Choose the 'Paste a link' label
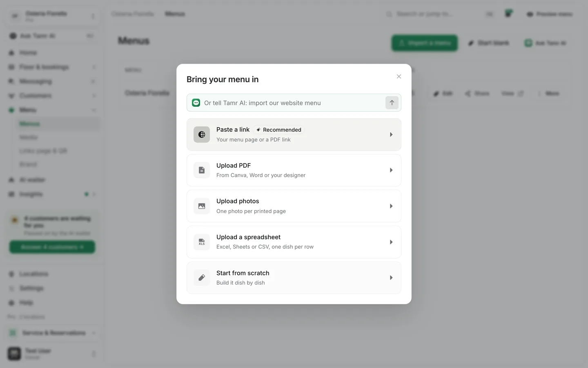The image size is (588, 368). pyautogui.click(x=233, y=130)
